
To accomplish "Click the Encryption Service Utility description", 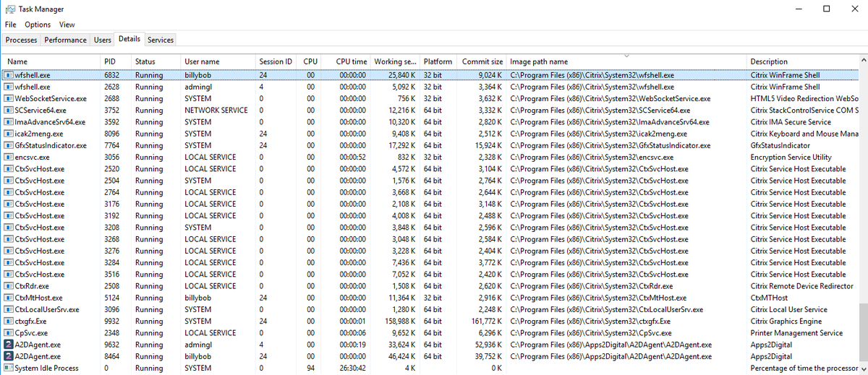I will coord(791,157).
